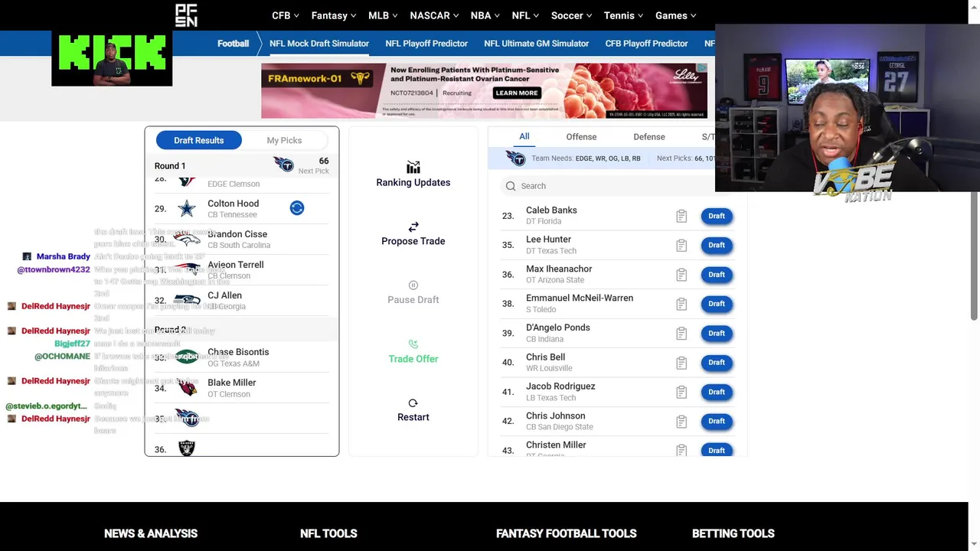Expand the CFB menu
The width and height of the screenshot is (980, 551).
286,15
